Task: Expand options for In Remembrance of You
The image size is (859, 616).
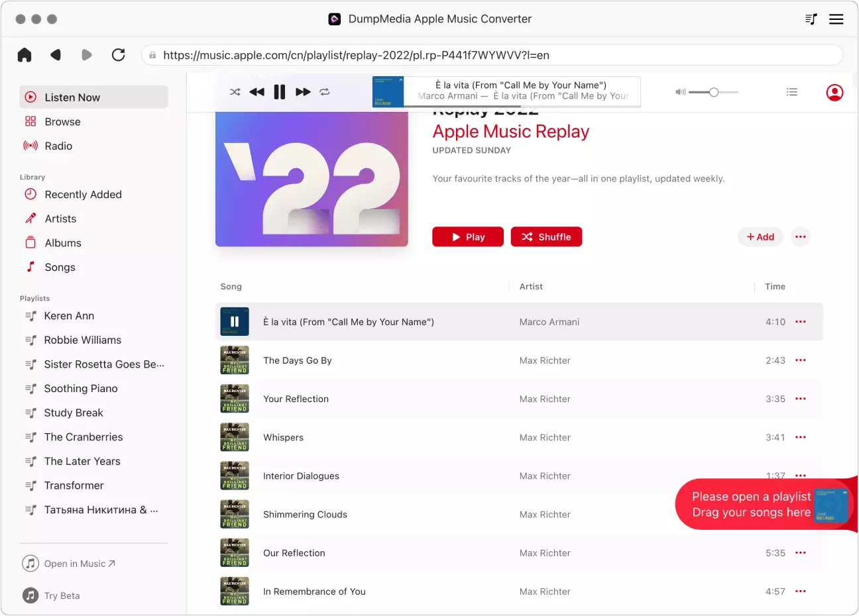Action: pyautogui.click(x=801, y=591)
